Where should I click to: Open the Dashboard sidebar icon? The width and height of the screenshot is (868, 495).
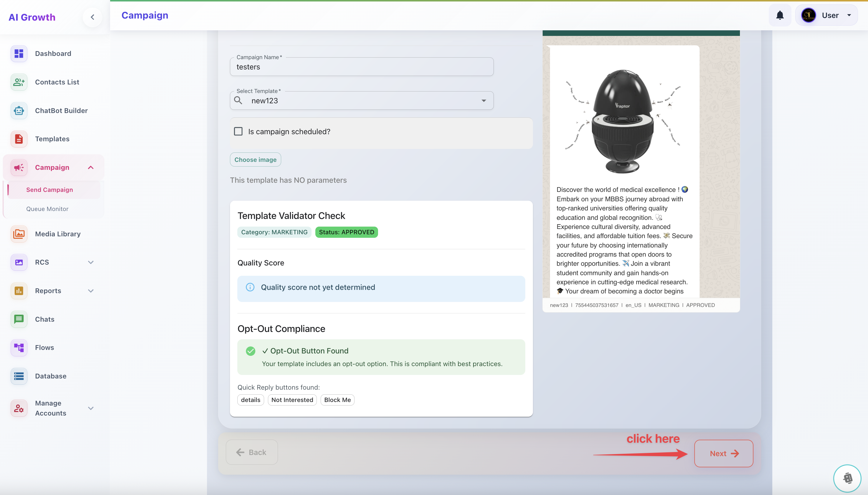coord(19,53)
